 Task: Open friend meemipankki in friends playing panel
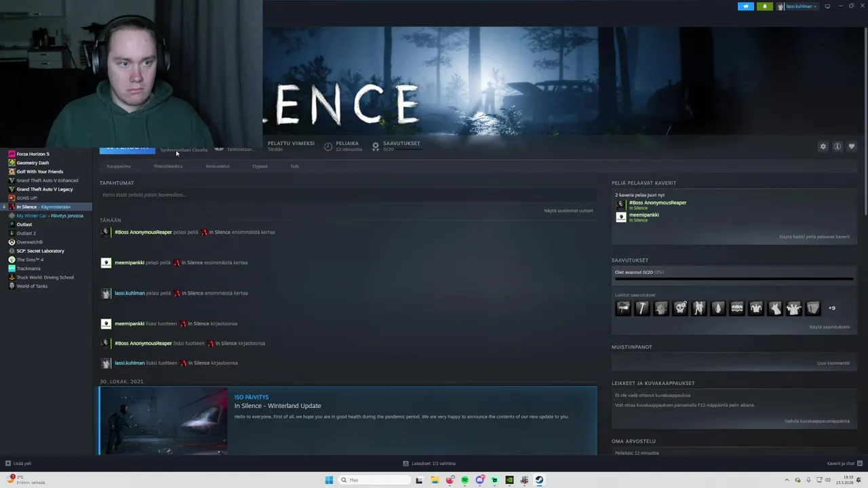coord(644,215)
